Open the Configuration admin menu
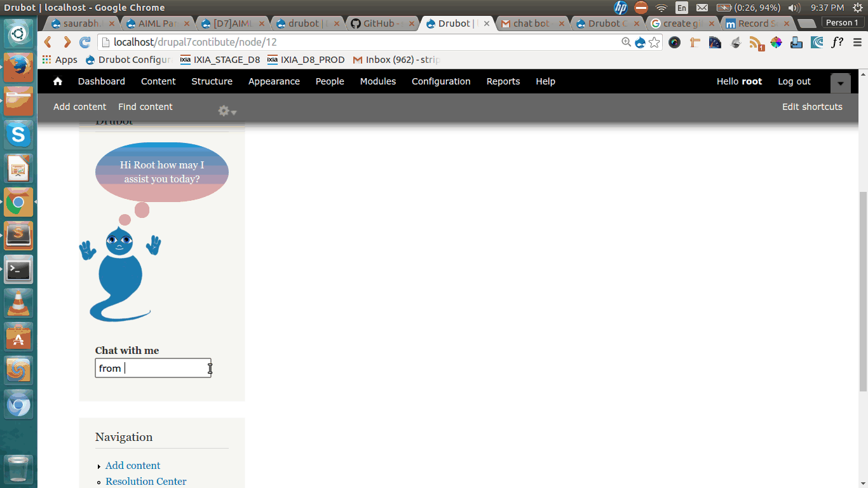 [x=441, y=81]
